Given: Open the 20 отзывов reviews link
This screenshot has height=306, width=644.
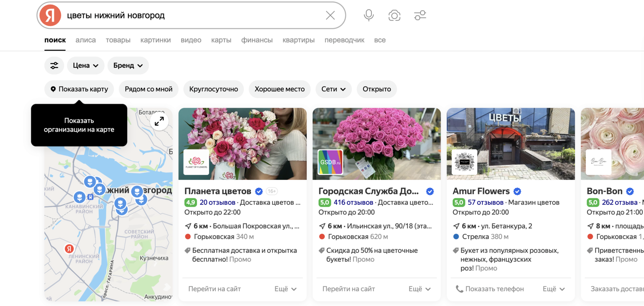Looking at the screenshot, I should point(217,202).
